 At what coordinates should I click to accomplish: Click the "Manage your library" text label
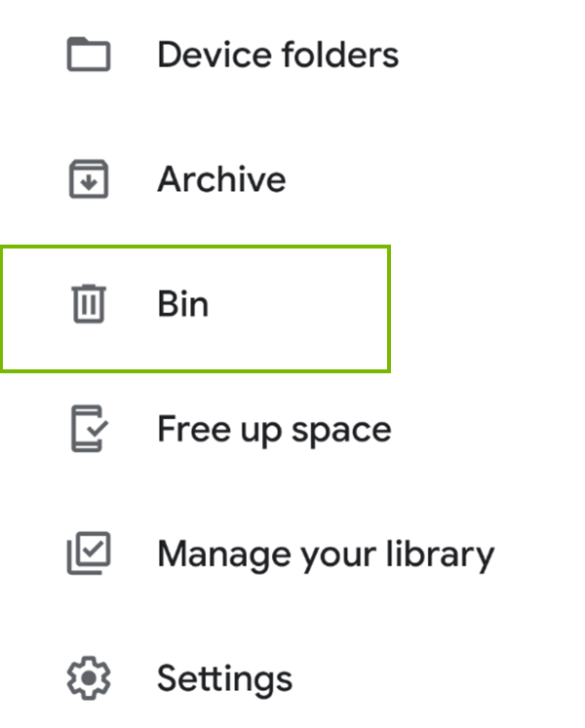pos(325,554)
